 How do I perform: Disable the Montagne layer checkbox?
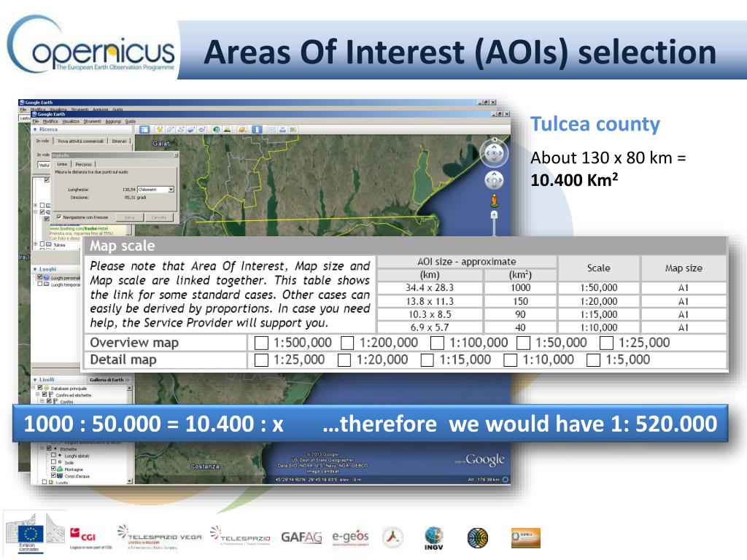coord(54,469)
